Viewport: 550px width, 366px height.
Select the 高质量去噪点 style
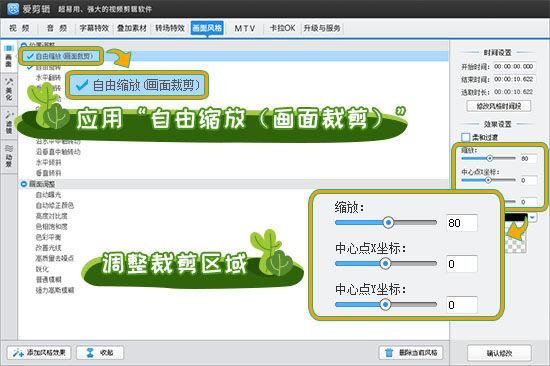coord(55,258)
